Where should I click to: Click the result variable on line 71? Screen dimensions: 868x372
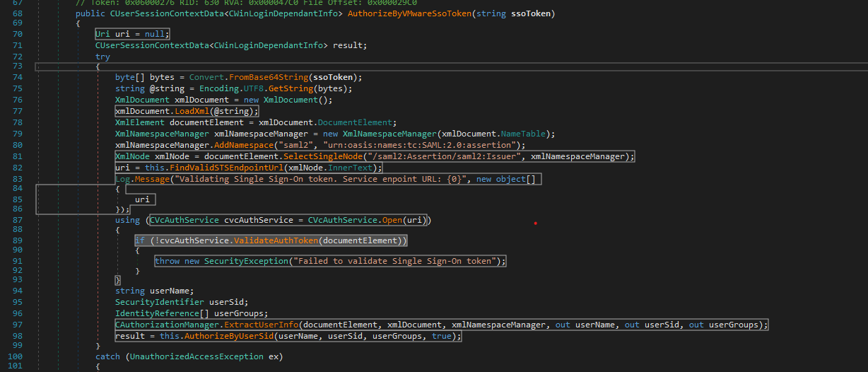coord(348,45)
